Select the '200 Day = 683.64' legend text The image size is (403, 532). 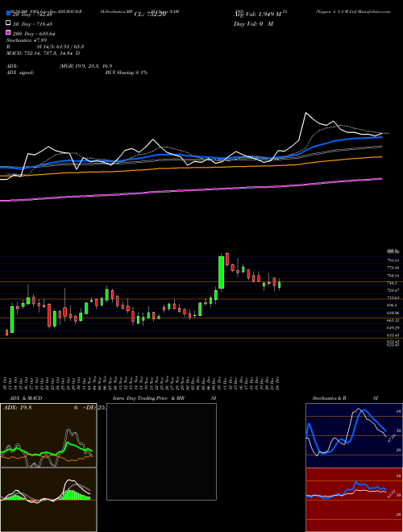[35, 34]
